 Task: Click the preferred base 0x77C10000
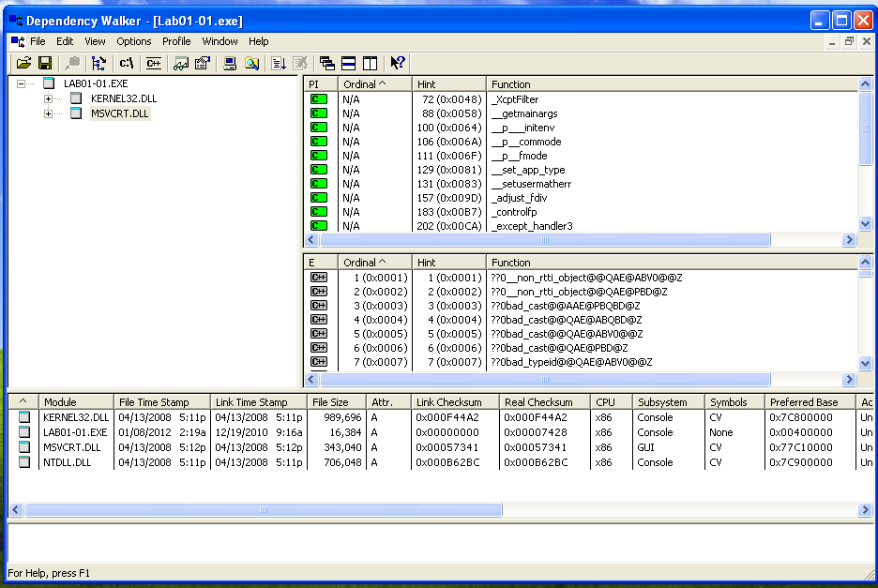pyautogui.click(x=801, y=447)
